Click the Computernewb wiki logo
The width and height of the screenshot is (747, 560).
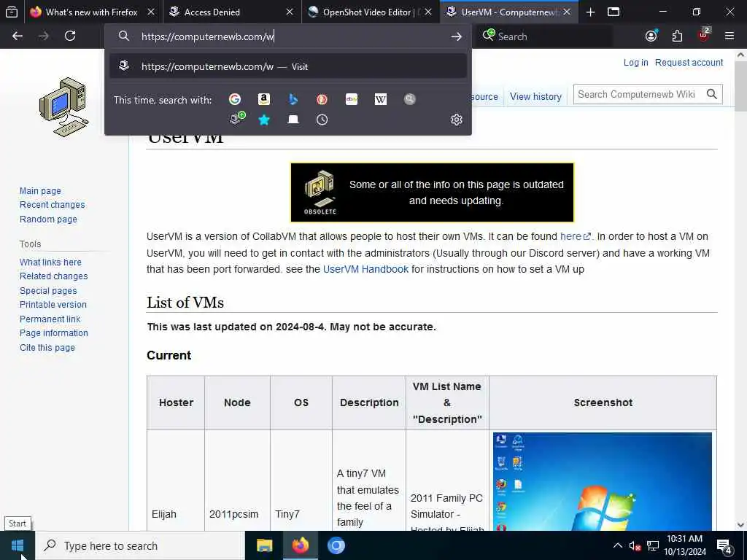(x=64, y=107)
